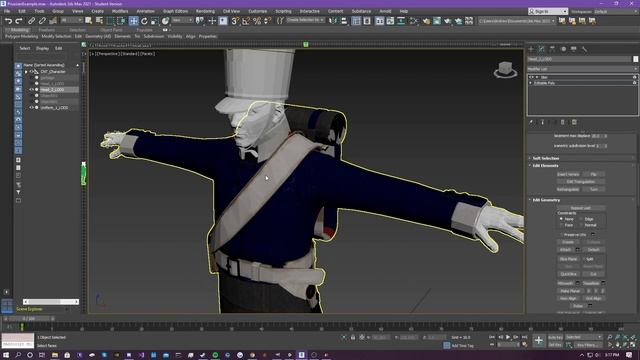The image size is (640, 360).
Task: Select the Normal constraint radio button
Action: [x=581, y=225]
